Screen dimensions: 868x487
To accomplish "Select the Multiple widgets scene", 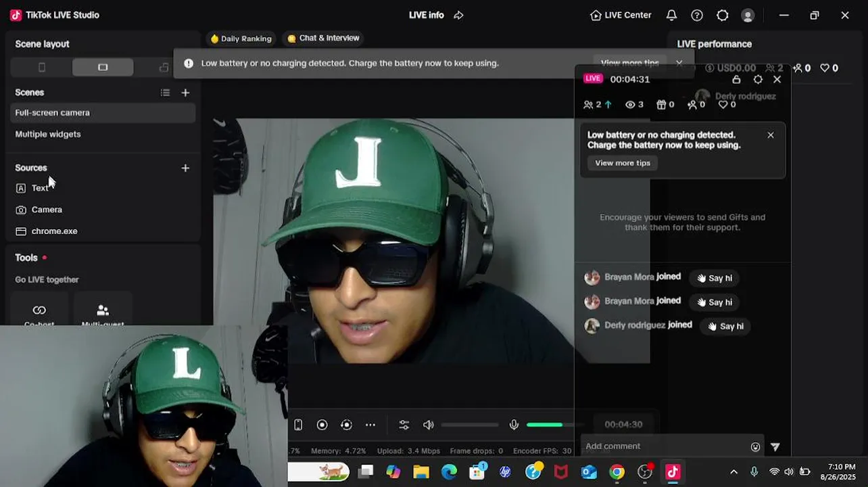I will coord(103,134).
